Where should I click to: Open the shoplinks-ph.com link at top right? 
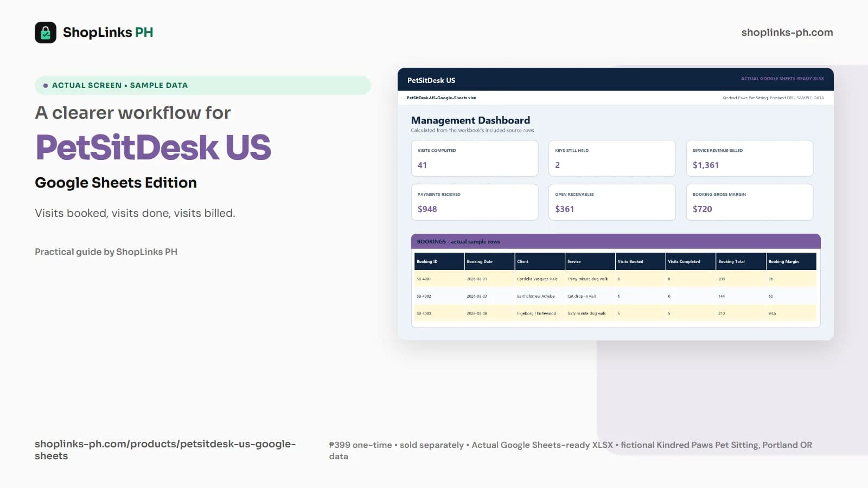point(787,33)
